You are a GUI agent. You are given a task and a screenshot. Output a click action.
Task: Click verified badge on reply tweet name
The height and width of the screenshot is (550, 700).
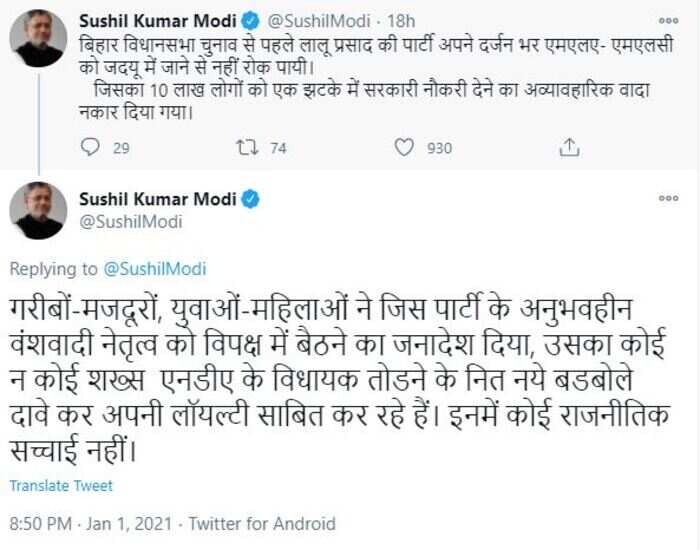pos(250,199)
